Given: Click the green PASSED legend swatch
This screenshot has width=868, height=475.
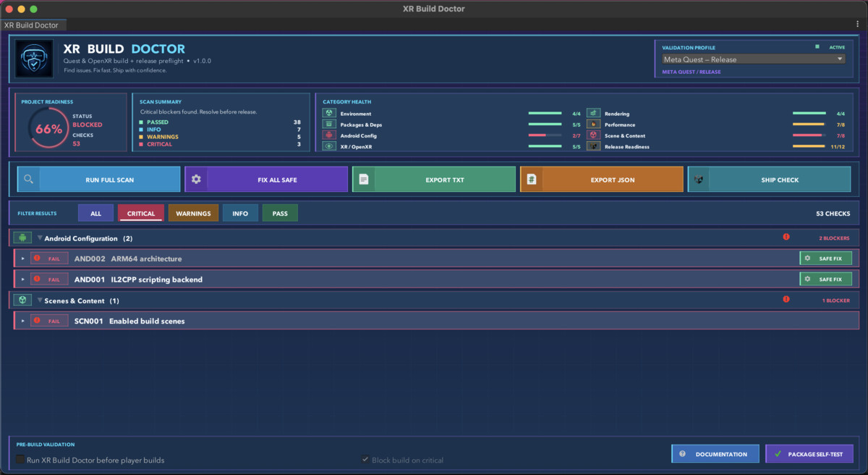Looking at the screenshot, I should [142, 122].
